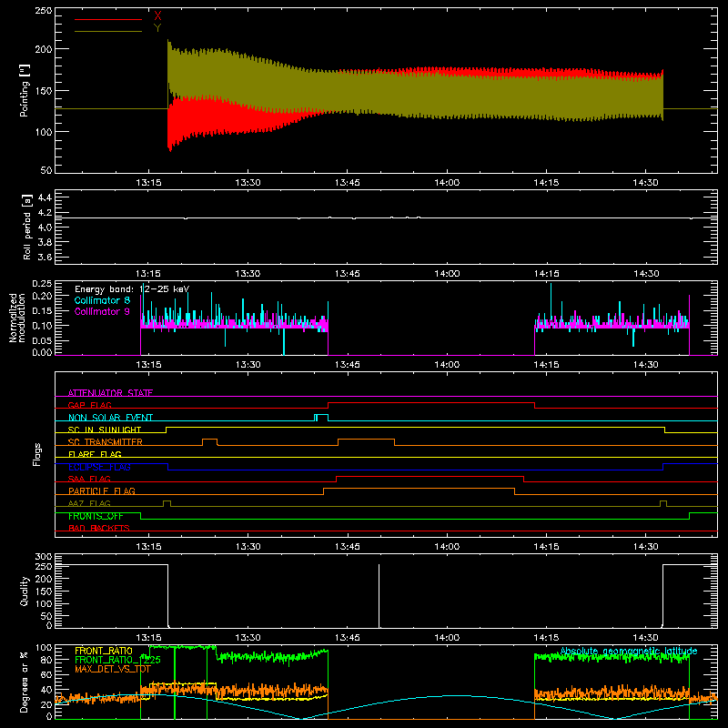Select the PARTICLE_FLAG label
Screen dimensions: 728x728
[102, 490]
